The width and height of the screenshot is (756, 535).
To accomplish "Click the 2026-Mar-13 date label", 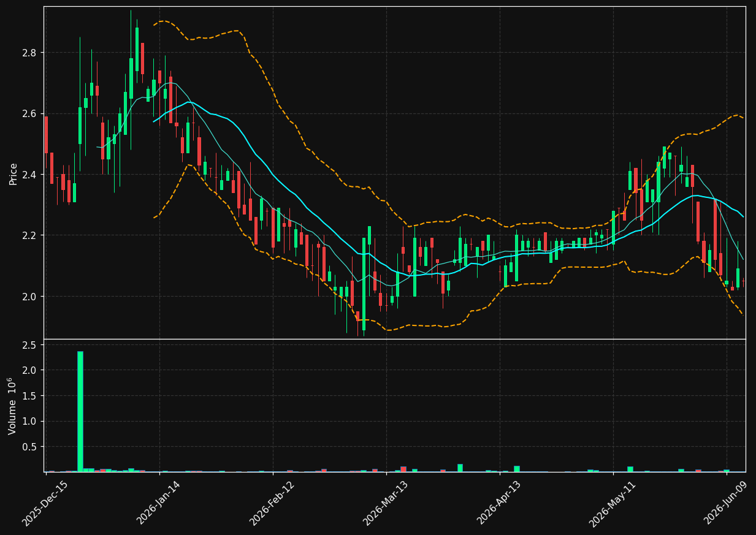I will pos(385,503).
